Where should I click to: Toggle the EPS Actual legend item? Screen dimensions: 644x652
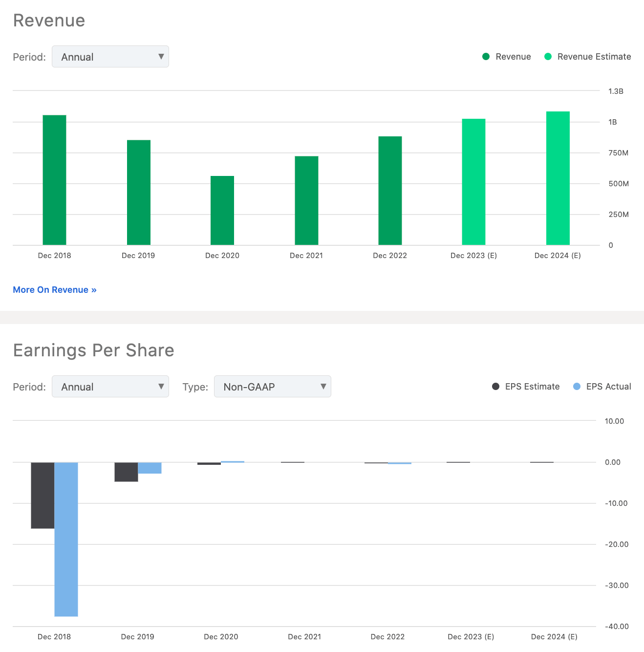click(x=602, y=387)
